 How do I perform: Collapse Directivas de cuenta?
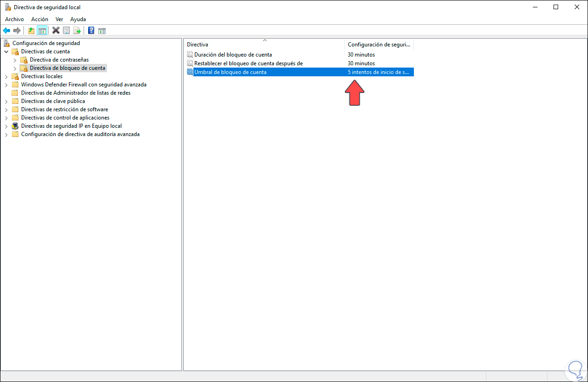(6, 51)
